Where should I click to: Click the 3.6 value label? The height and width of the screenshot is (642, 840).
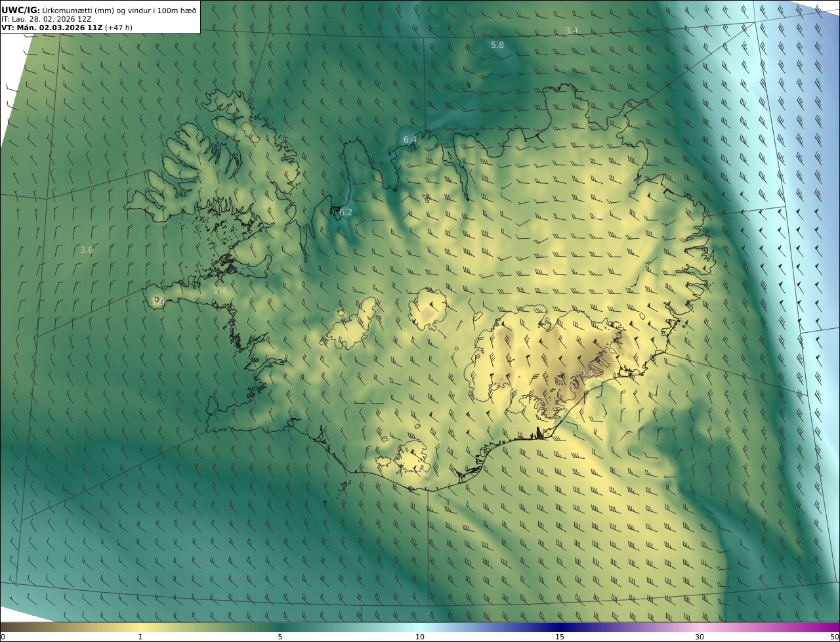coord(87,249)
